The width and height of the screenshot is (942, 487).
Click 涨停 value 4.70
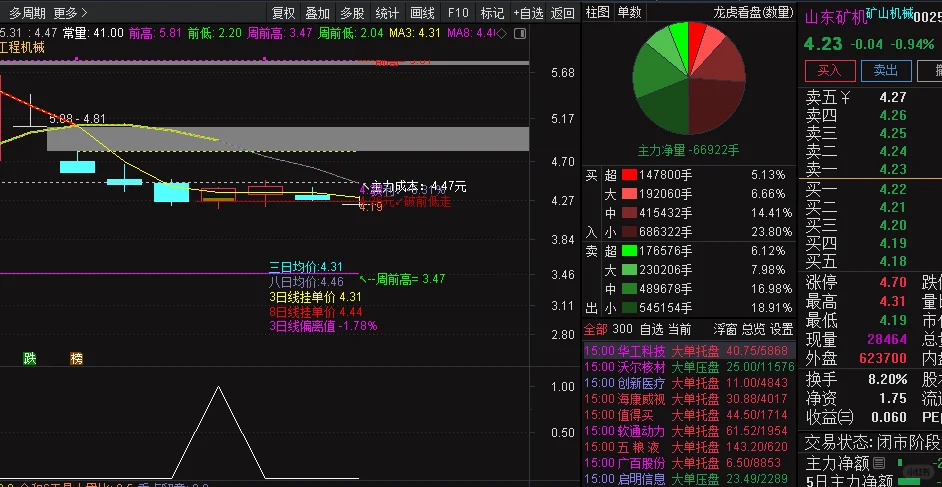[x=893, y=282]
